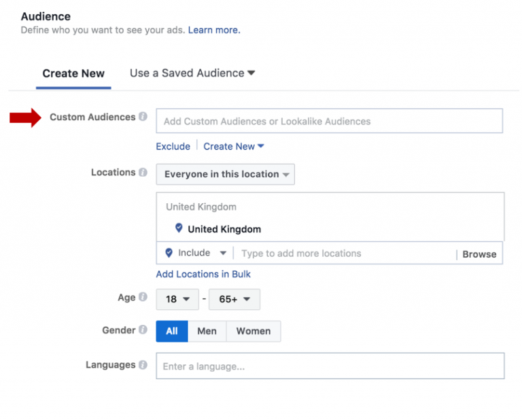
Task: Click info icon next to Age
Action: (143, 297)
